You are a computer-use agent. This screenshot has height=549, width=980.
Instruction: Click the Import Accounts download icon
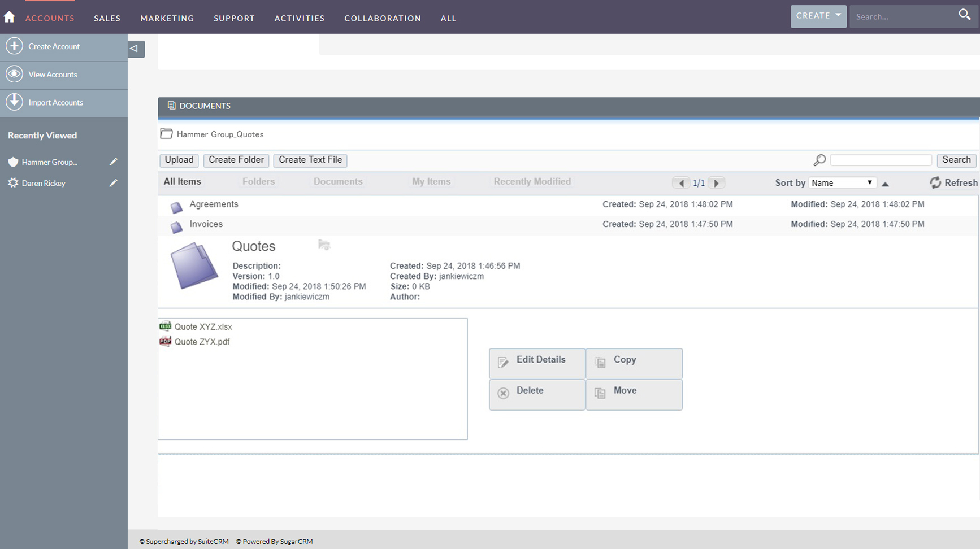14,102
